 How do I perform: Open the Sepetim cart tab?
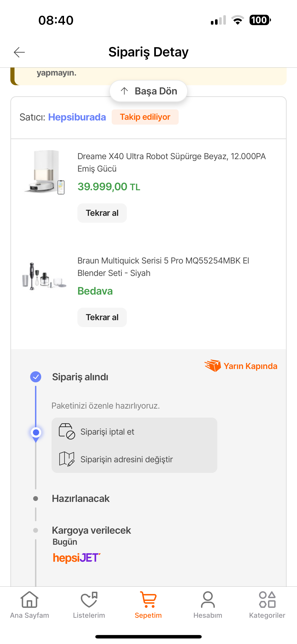(148, 604)
